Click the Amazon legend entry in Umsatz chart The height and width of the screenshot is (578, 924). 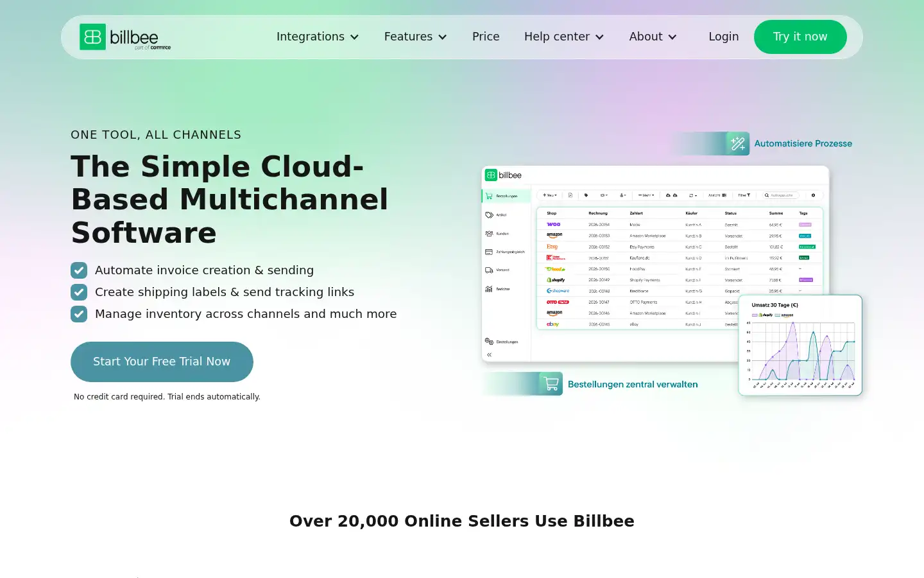pyautogui.click(x=785, y=315)
